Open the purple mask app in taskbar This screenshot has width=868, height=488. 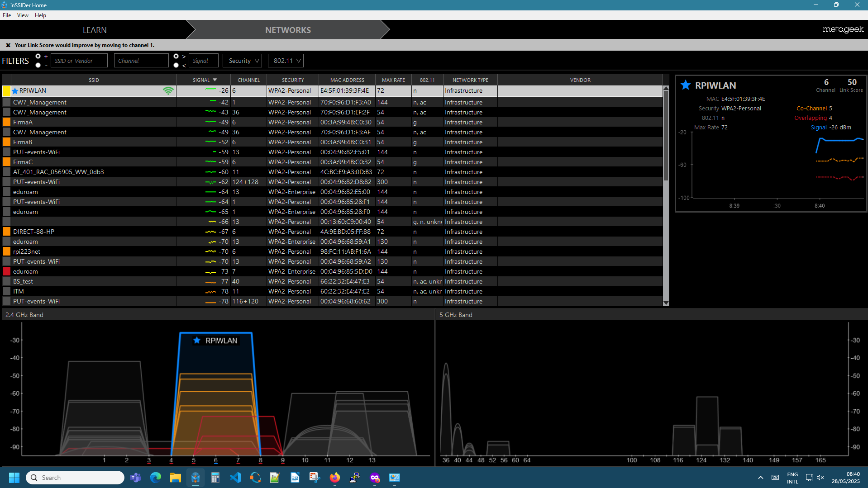[375, 478]
